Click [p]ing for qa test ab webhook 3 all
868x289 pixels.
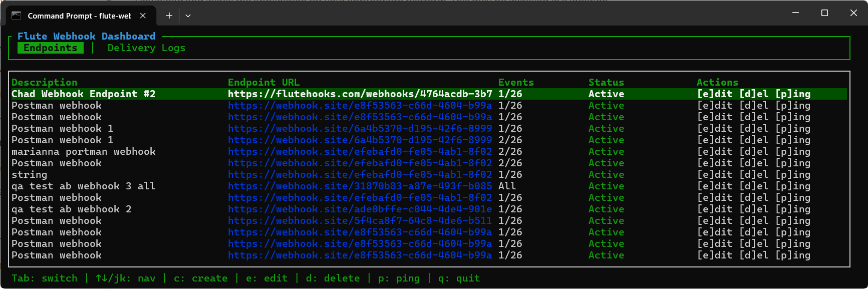(x=793, y=186)
